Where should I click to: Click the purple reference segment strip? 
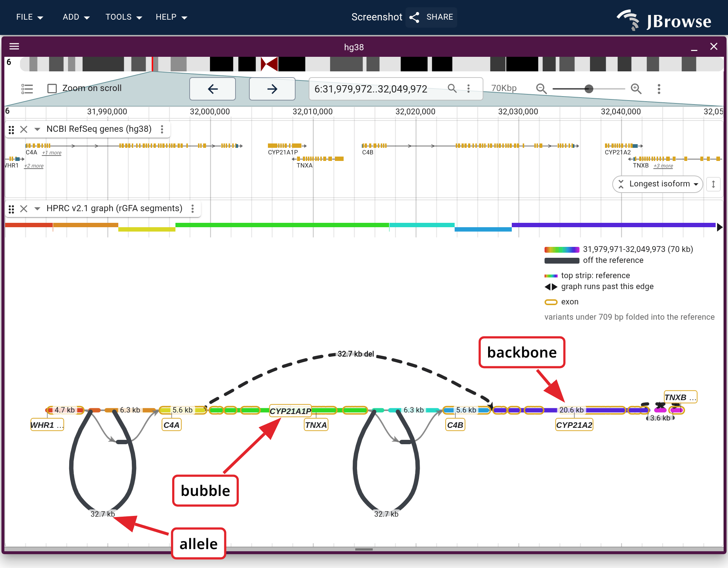tap(613, 225)
